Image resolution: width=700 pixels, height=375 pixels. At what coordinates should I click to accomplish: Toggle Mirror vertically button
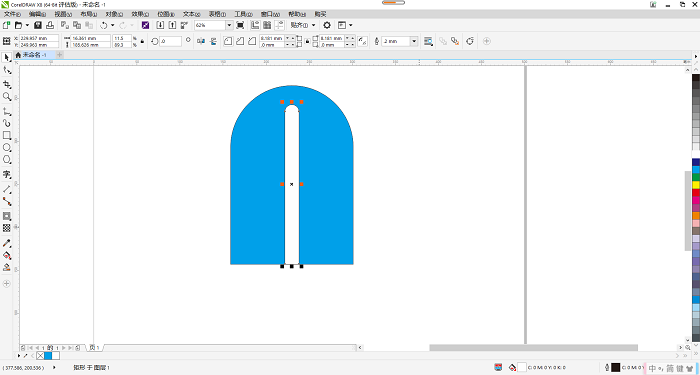coord(213,41)
